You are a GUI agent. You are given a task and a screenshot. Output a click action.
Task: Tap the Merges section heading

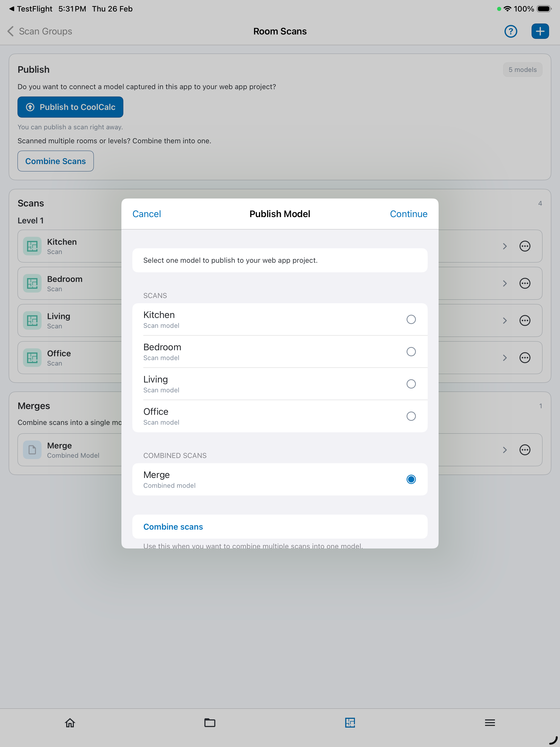[34, 406]
